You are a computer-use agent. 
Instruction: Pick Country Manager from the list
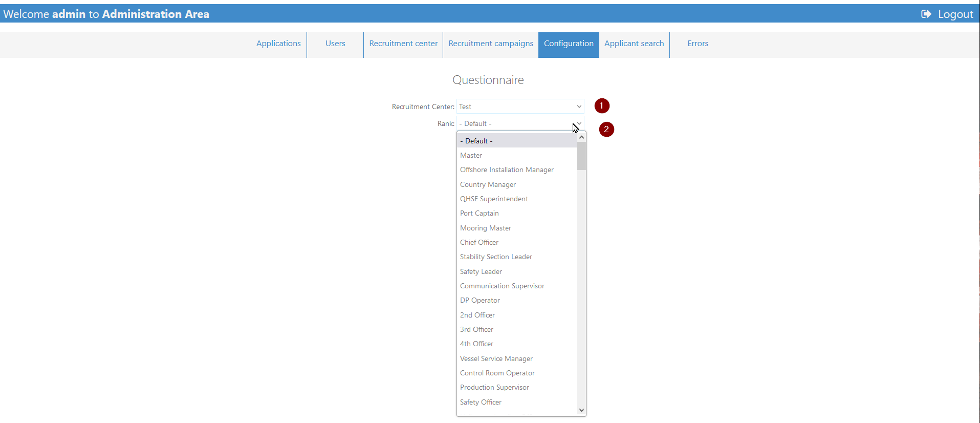tap(517, 184)
